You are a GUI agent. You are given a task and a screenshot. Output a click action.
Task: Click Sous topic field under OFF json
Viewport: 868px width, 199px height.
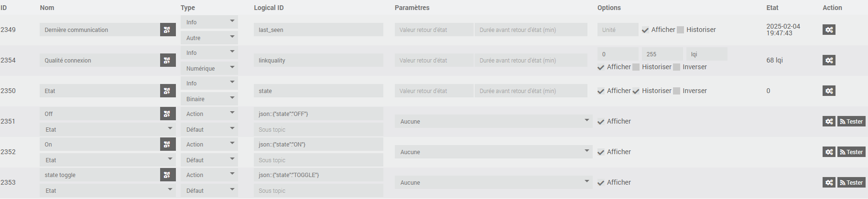[318, 129]
